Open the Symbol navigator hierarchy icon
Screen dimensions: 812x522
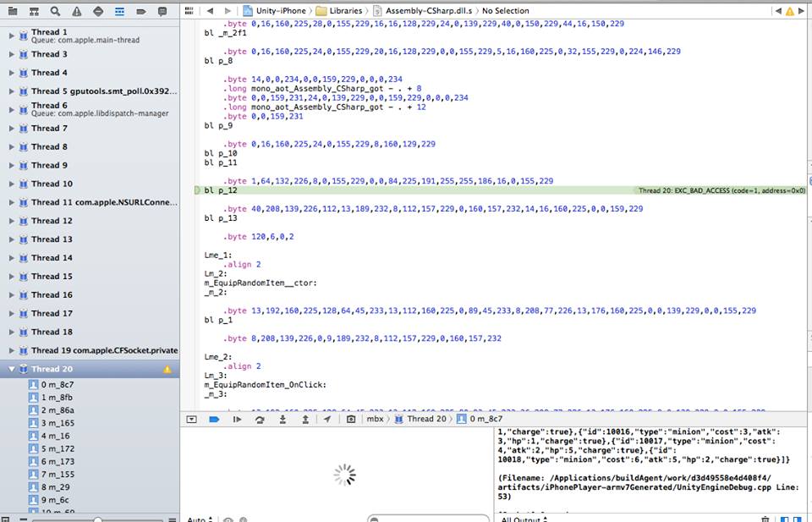pyautogui.click(x=34, y=11)
